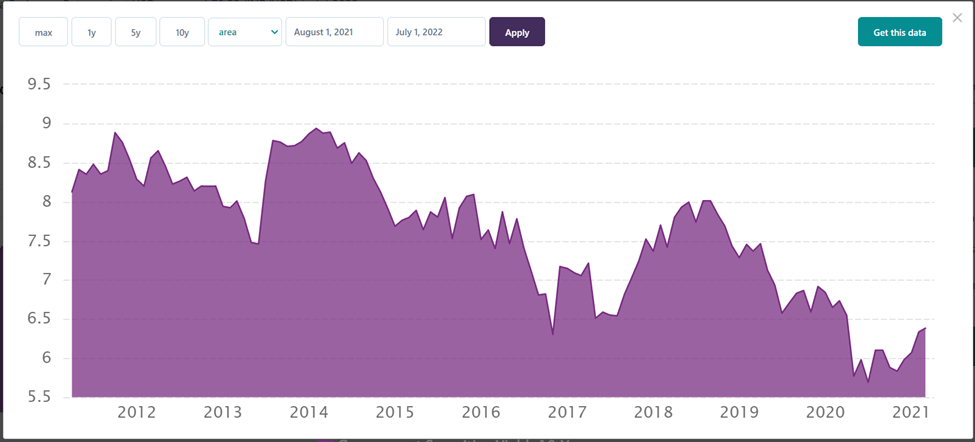
Task: Close the chart popup with the X icon
Action: click(x=957, y=18)
